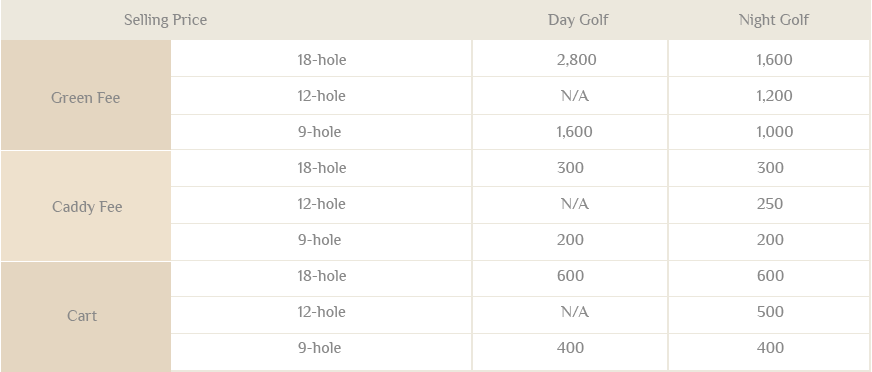
Task: Select the Night Golf column header
Action: coord(774,20)
